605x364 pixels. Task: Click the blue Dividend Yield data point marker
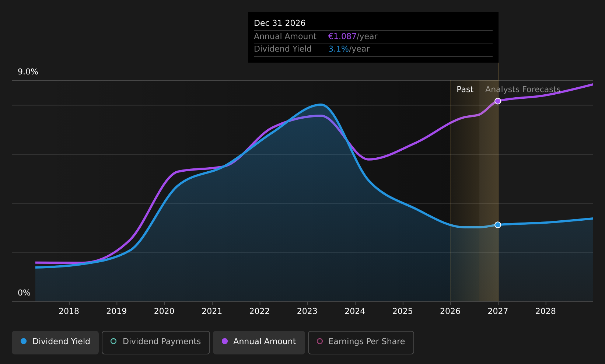pyautogui.click(x=498, y=225)
